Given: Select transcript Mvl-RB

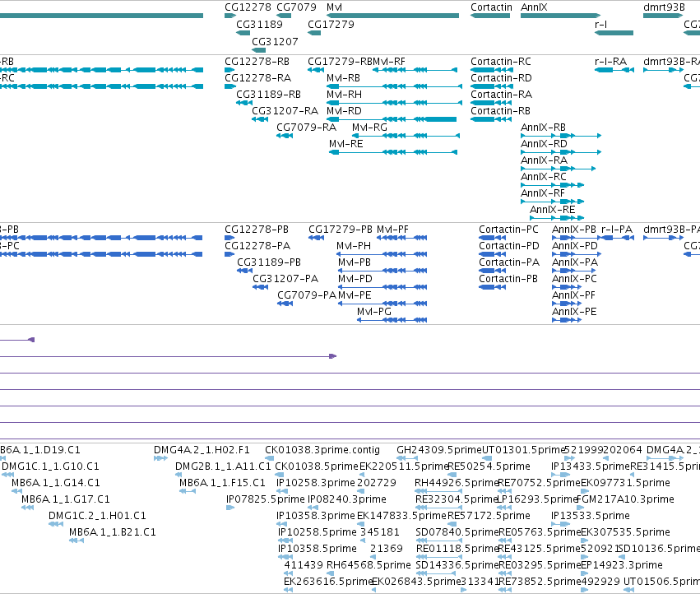Looking at the screenshot, I should 343,77.
